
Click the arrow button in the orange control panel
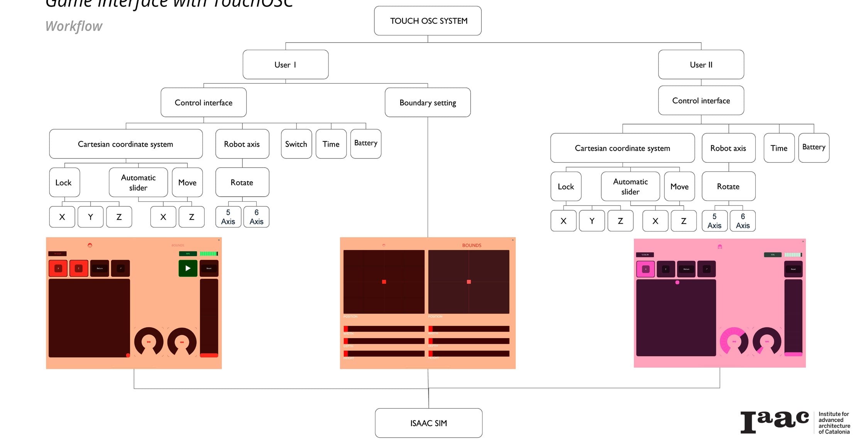[x=120, y=268]
